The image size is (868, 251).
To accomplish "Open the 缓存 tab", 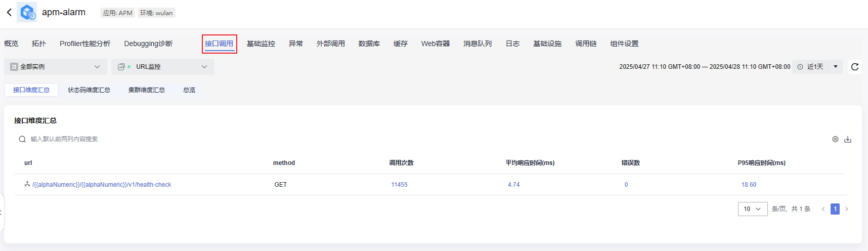I will coord(401,44).
